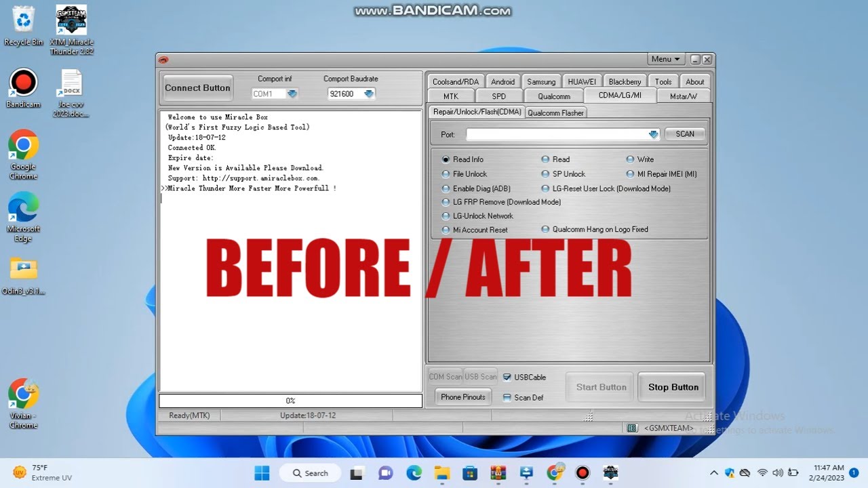Open the Odin download app on taskbar
Screen dimensions: 868x488
pyautogui.click(x=526, y=473)
